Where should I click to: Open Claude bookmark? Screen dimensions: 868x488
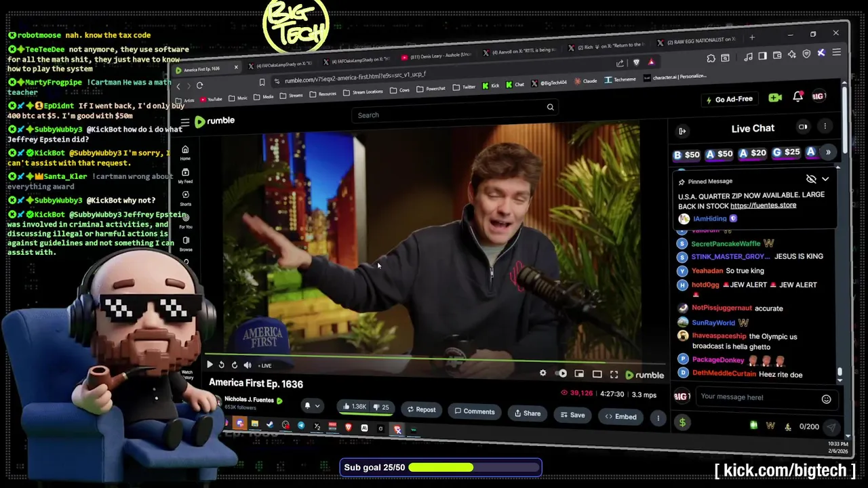(x=586, y=81)
